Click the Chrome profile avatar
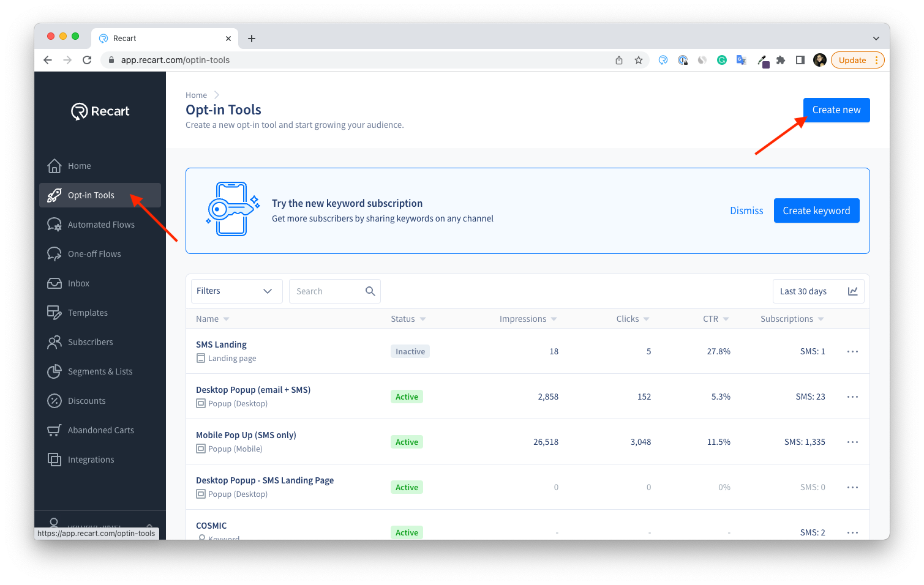This screenshot has height=585, width=924. coord(820,60)
